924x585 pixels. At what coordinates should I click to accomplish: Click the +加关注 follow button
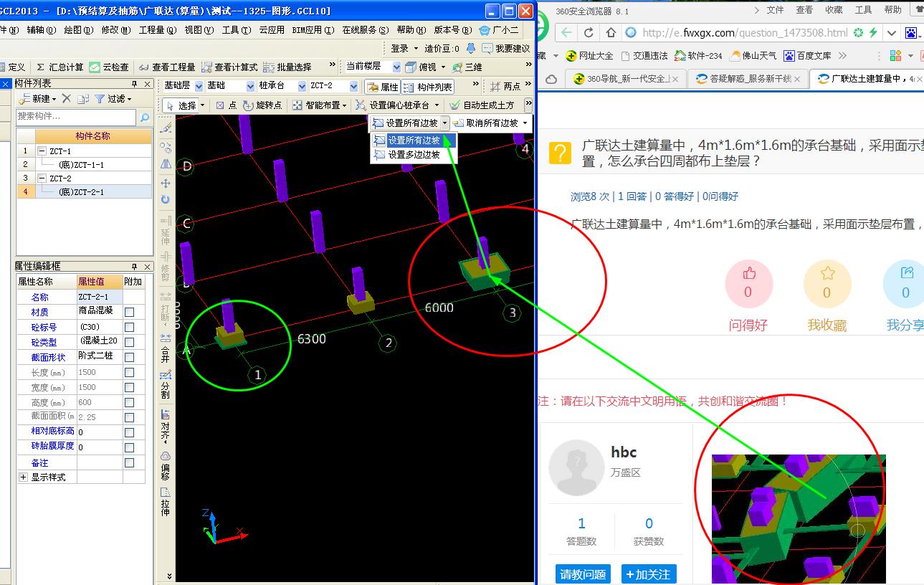648,574
